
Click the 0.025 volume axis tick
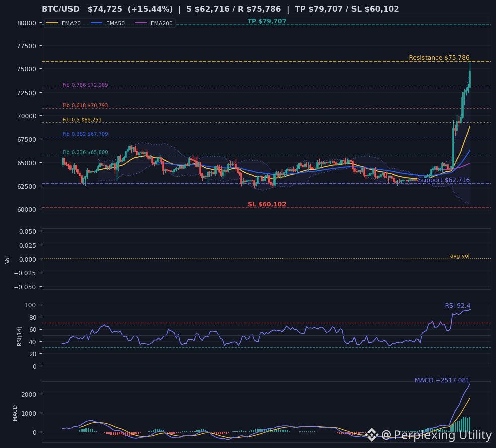click(x=28, y=245)
